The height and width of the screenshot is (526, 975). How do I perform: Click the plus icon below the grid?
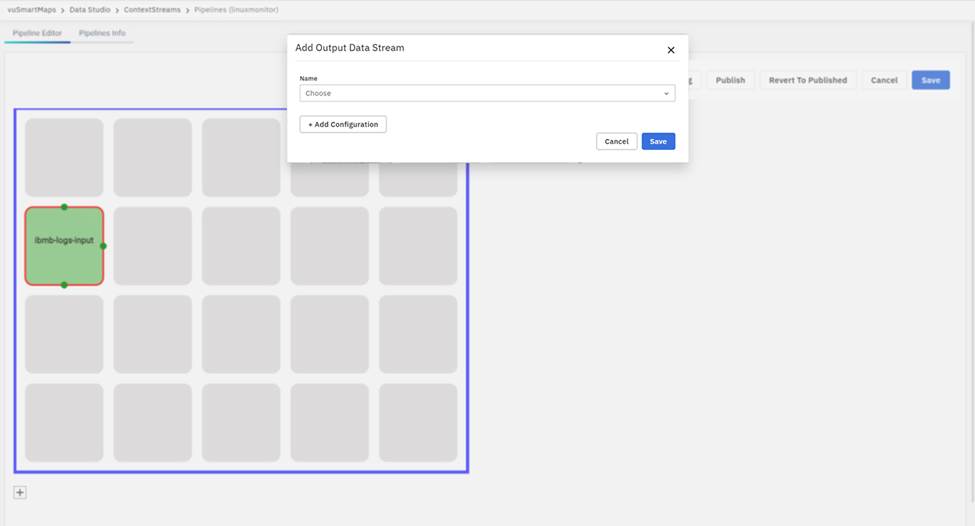click(x=20, y=492)
